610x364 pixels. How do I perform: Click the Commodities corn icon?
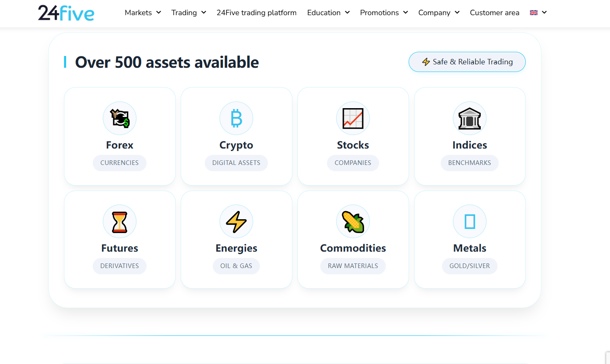[353, 222]
